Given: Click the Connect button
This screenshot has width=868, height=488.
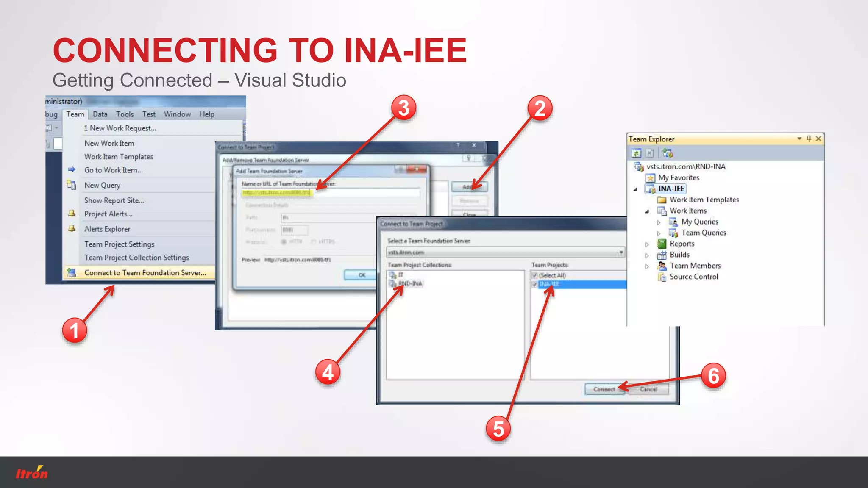Looking at the screenshot, I should 604,389.
